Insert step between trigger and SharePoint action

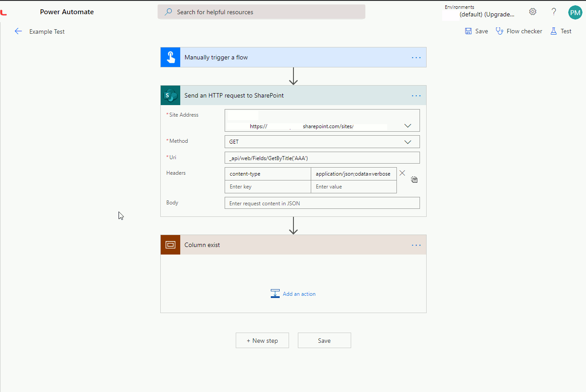point(293,76)
